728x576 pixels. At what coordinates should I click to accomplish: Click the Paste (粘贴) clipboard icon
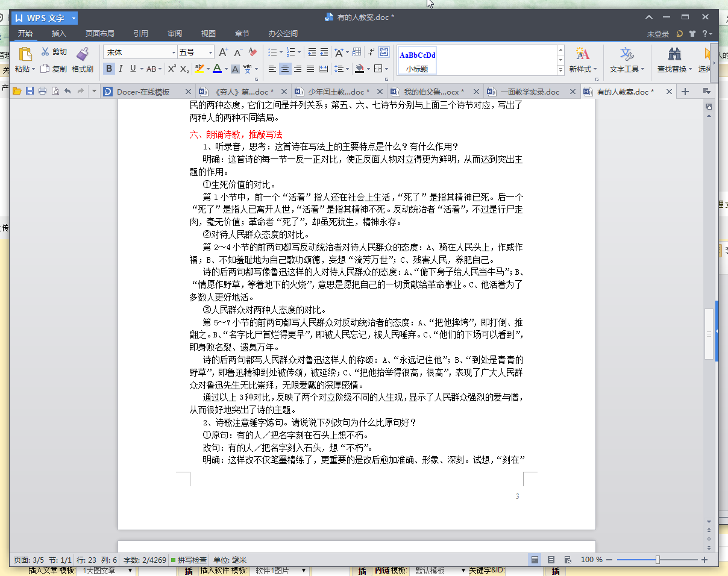[25, 54]
